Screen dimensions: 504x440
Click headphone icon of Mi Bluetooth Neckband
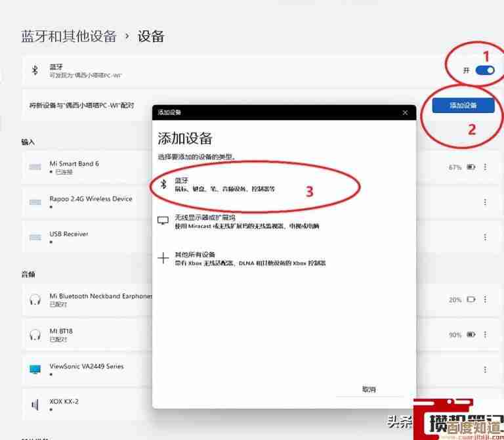click(x=35, y=299)
